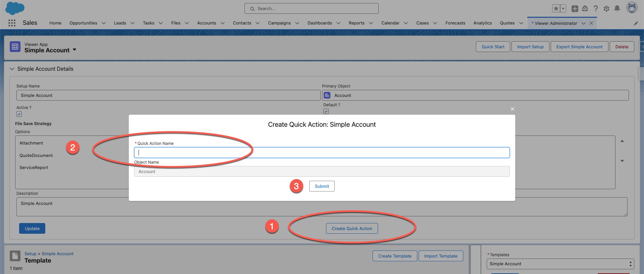Open the Calendar tab
Image resolution: width=644 pixels, height=274 pixels.
pyautogui.click(x=390, y=23)
